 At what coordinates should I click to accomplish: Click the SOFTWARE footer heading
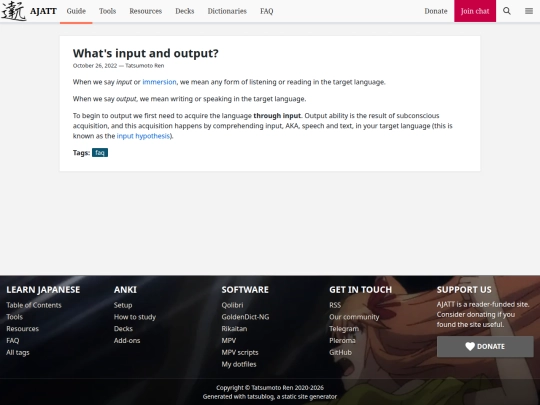[245, 290]
